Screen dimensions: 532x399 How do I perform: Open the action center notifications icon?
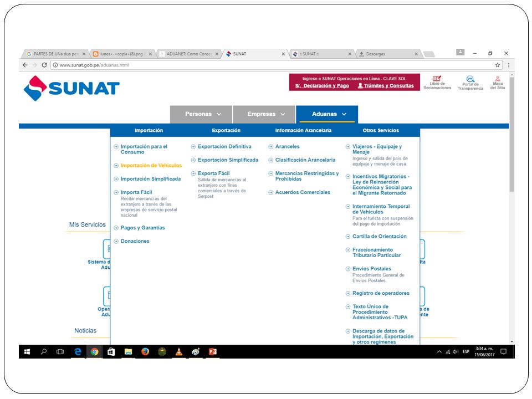tap(504, 352)
